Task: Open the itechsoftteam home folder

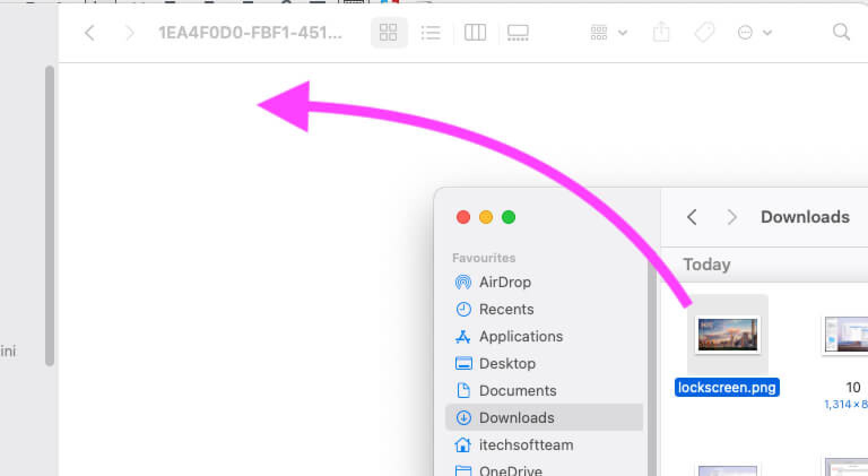Action: (x=524, y=445)
